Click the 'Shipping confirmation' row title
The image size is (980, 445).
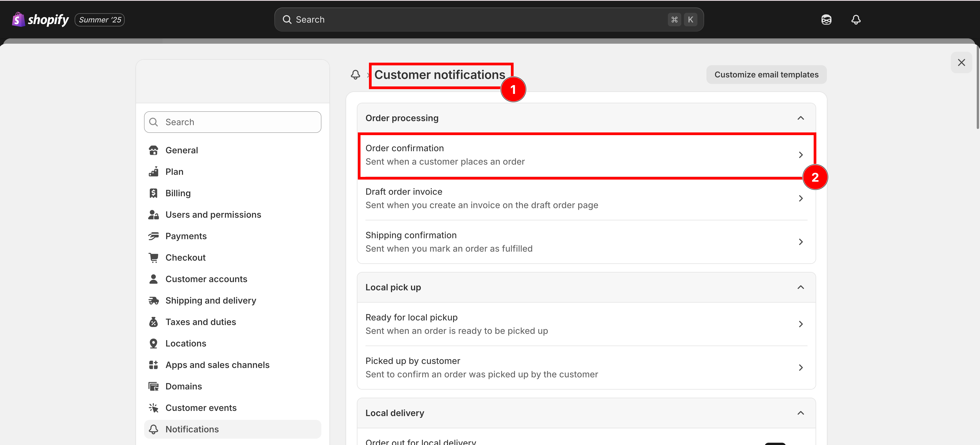point(411,235)
